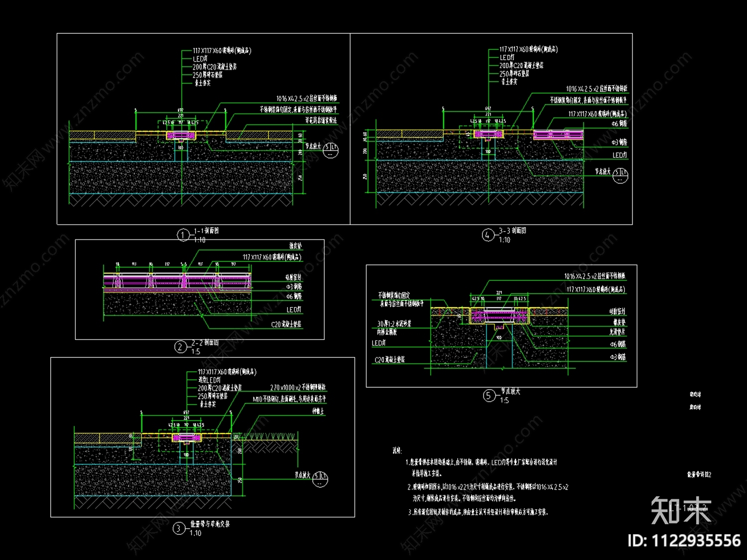Image resolution: width=747 pixels, height=560 pixels.
Task: Select '连续LED灯' label in drawing 3
Action: tap(209, 380)
